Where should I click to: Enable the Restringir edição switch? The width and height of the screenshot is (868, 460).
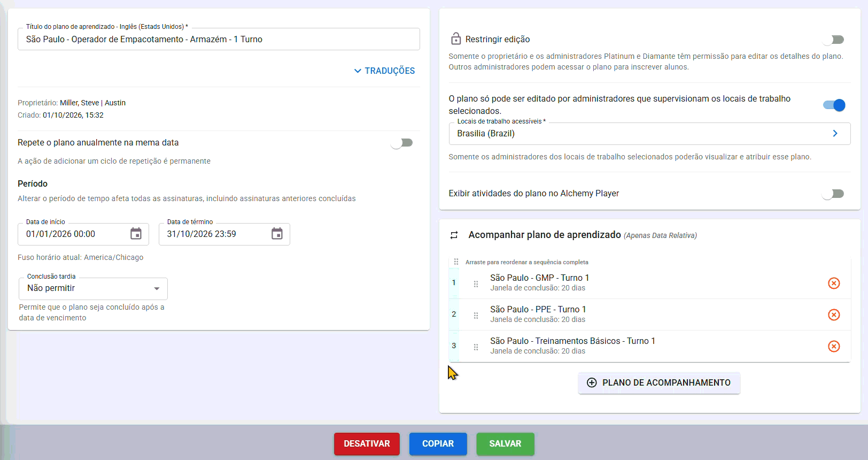pyautogui.click(x=833, y=40)
